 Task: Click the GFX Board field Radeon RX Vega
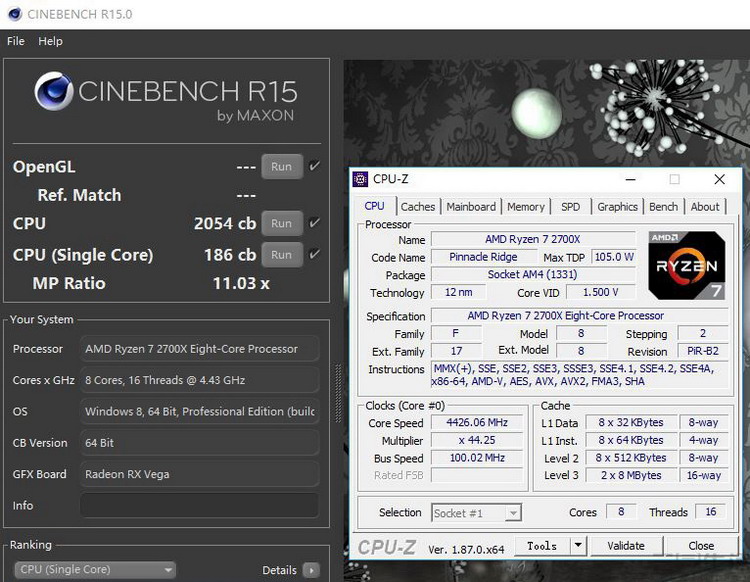199,474
